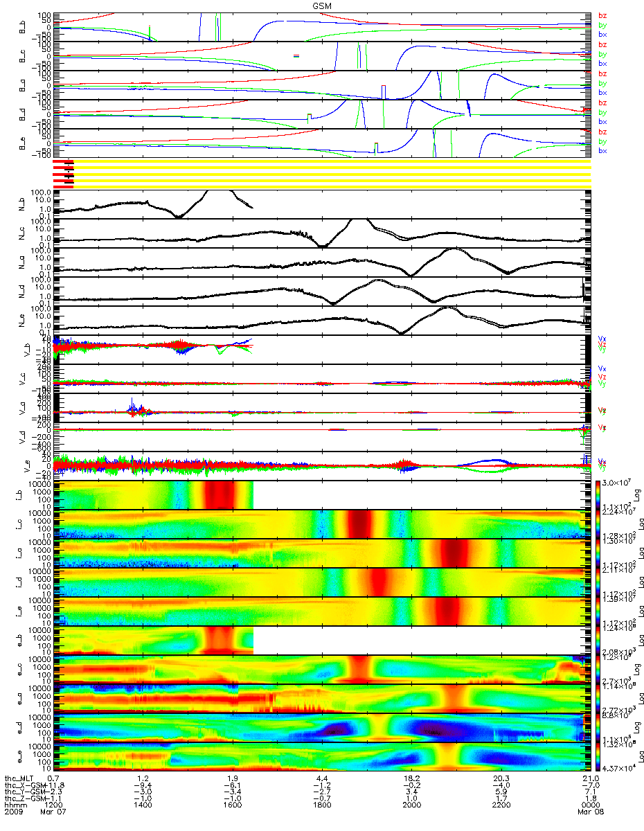
Task: Click the N_a density panel label
Action: point(23,262)
